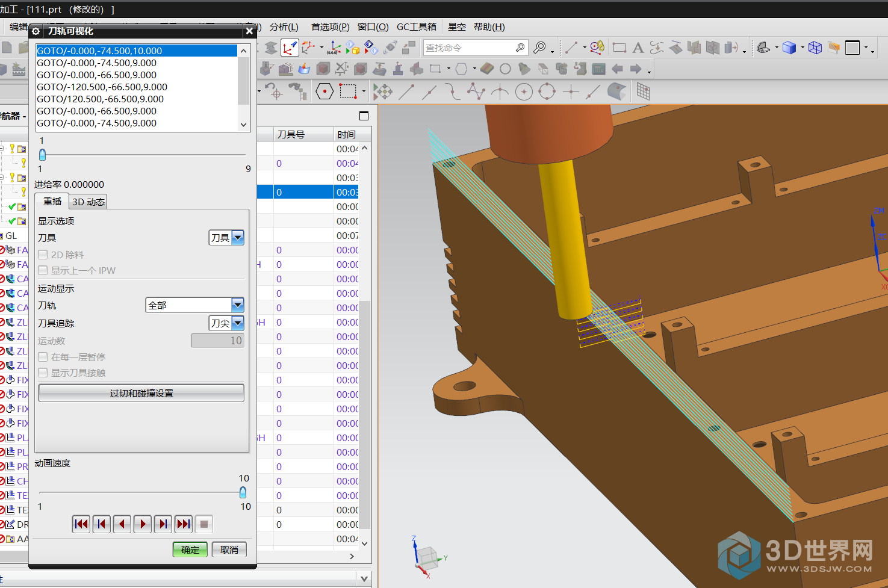Image resolution: width=888 pixels, height=588 pixels.
Task: Open the grid pattern icon
Action: pos(643,92)
